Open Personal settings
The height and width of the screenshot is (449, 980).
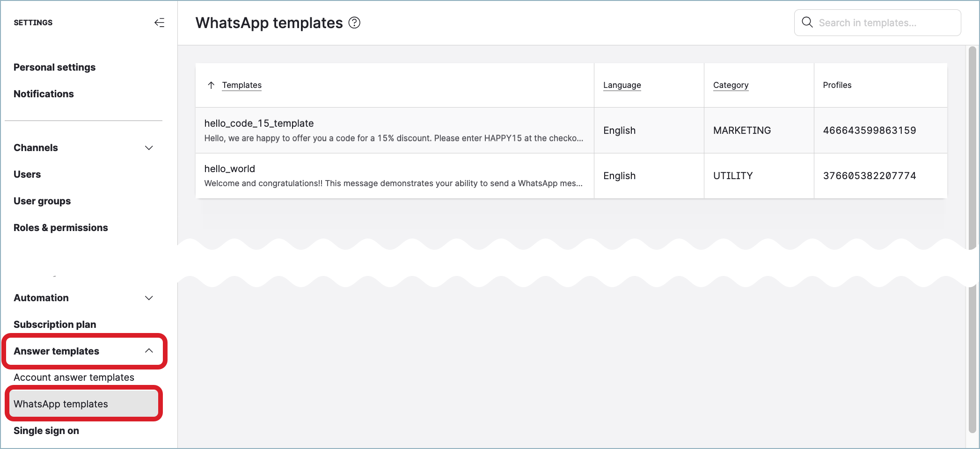pyautogui.click(x=54, y=67)
